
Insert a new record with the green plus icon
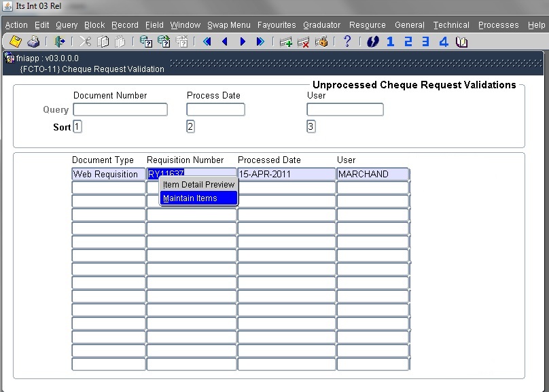tap(286, 41)
